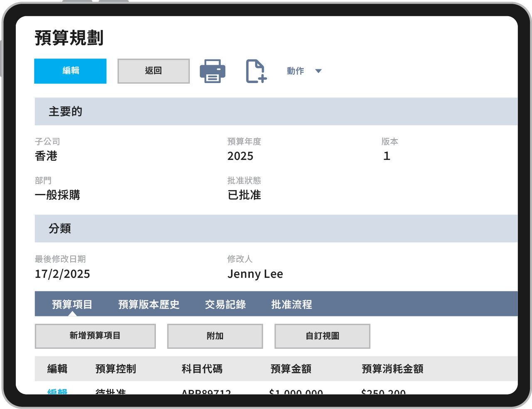Open the 自訂視圖 button
532x409 pixels.
(x=322, y=336)
